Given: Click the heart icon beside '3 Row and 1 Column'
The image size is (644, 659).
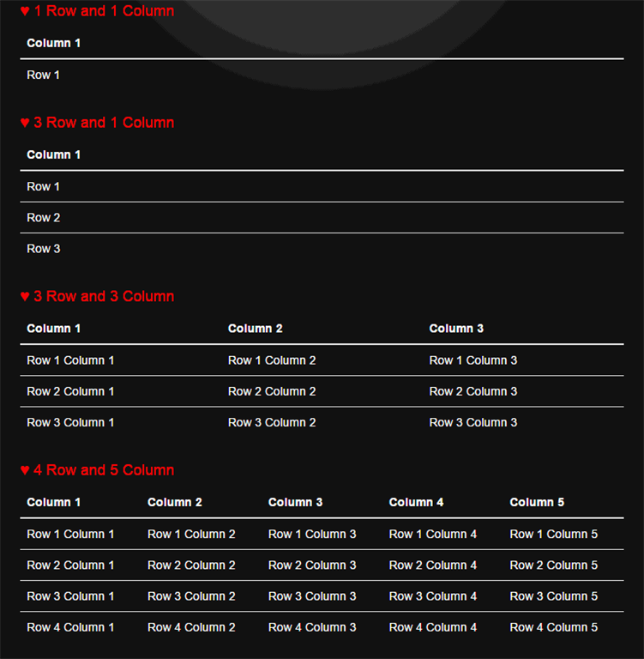Looking at the screenshot, I should point(25,123).
